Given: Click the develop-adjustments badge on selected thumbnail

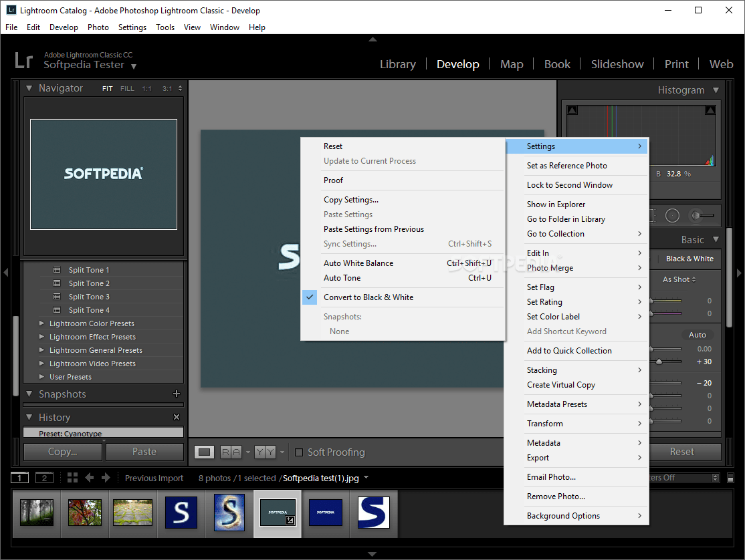Looking at the screenshot, I should point(290,520).
